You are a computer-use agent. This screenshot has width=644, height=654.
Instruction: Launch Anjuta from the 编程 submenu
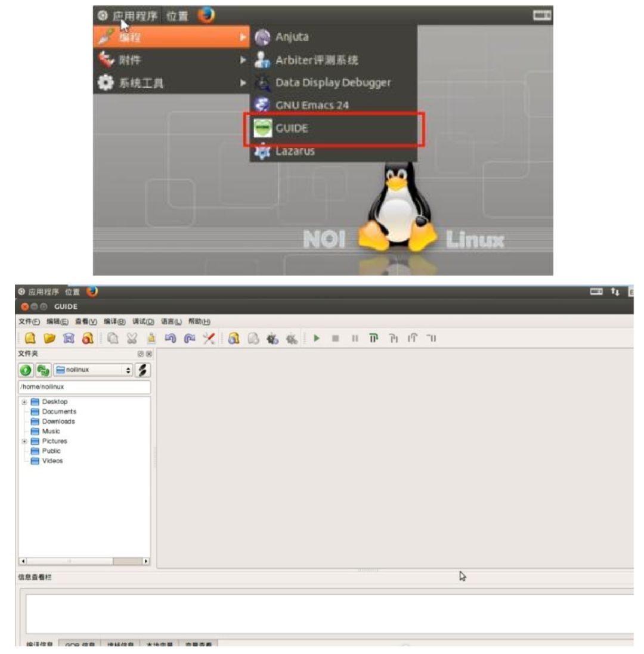[334, 37]
